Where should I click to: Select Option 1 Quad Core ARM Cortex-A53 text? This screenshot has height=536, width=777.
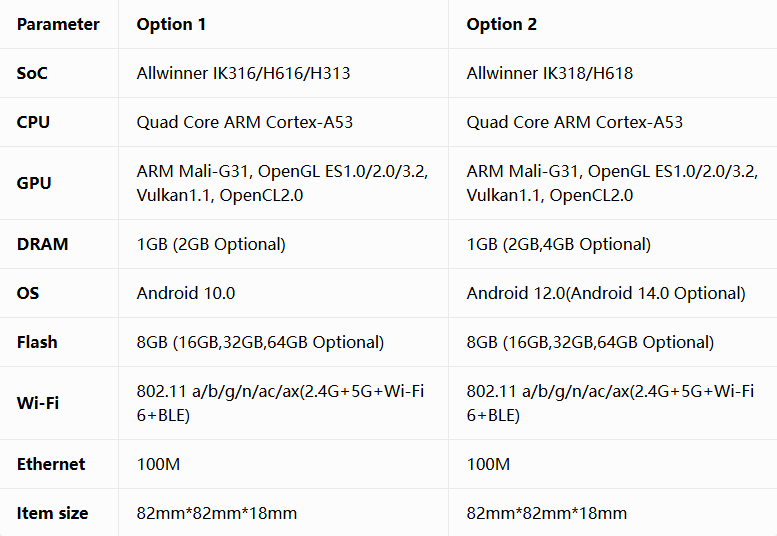(245, 122)
